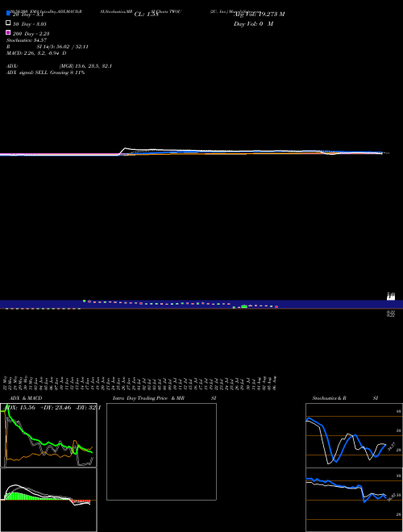Screen dimensions: 403x532
Task: Click the red MACD histogram bars
Action: tap(81, 501)
